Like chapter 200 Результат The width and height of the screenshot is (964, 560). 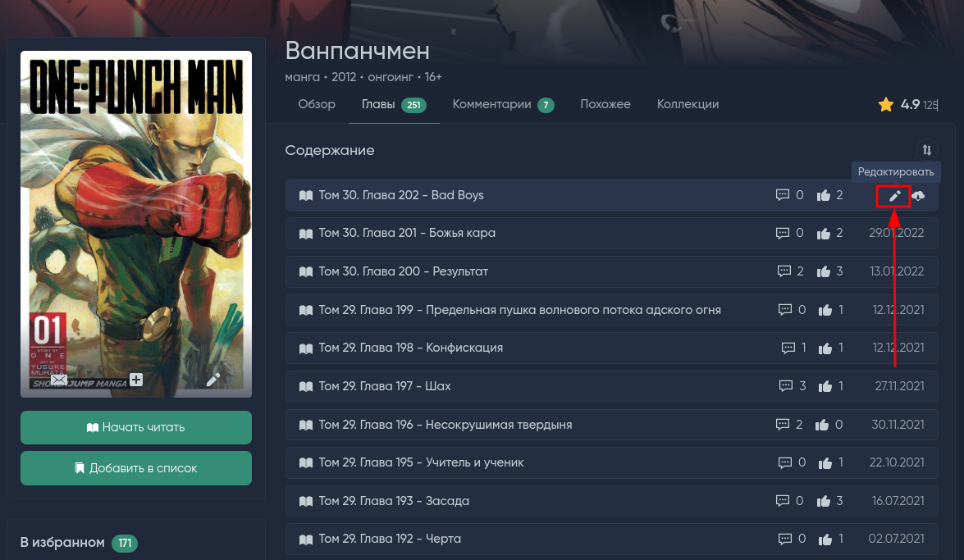pos(823,271)
